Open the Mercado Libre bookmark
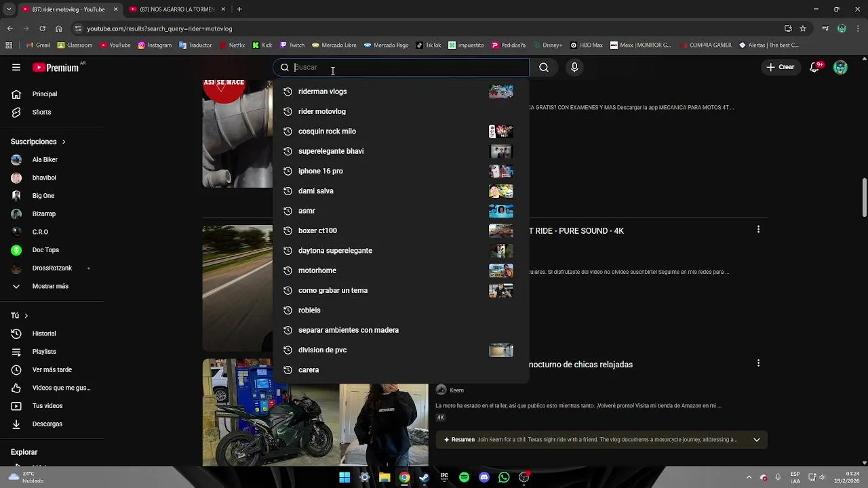 tap(334, 45)
